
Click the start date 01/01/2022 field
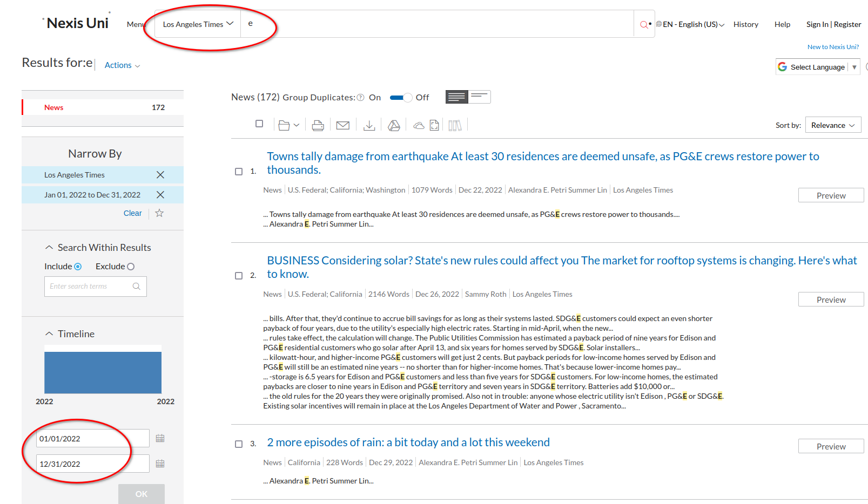[x=92, y=438]
